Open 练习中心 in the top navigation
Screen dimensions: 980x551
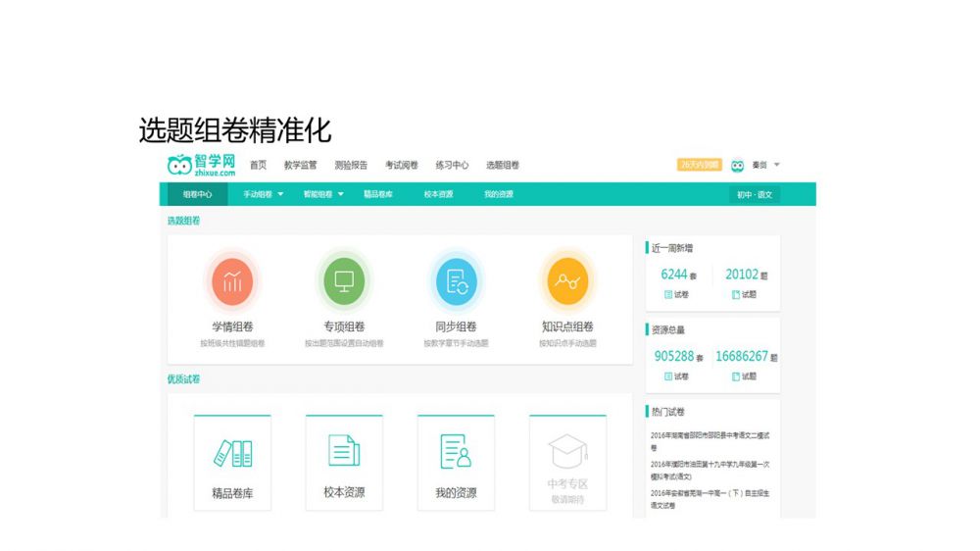452,166
